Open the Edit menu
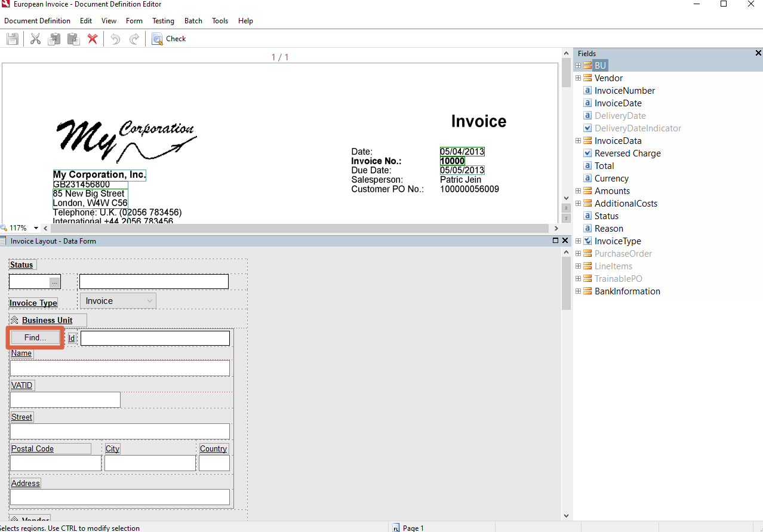 [86, 21]
